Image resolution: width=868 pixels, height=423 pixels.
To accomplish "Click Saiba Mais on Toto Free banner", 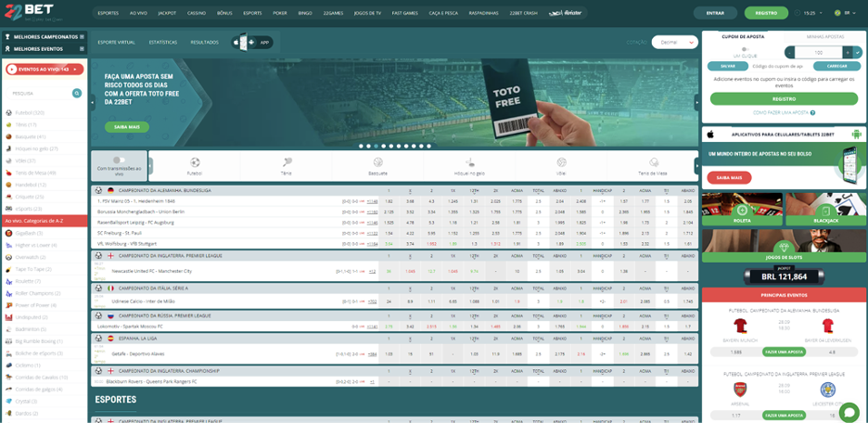I will (127, 127).
